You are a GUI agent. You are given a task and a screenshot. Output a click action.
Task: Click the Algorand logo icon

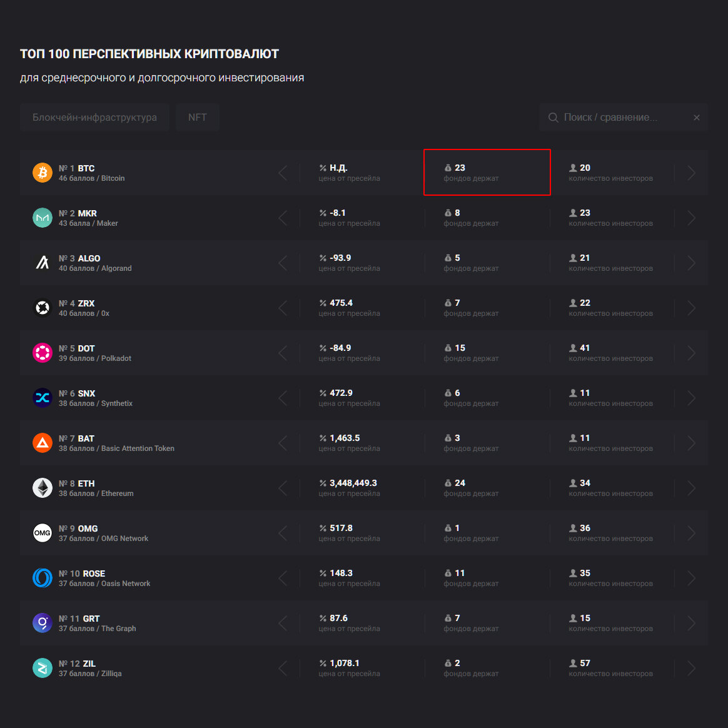coord(43,263)
